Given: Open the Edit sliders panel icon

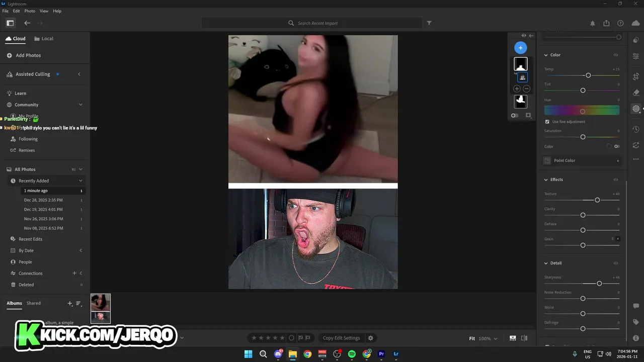Looking at the screenshot, I should coord(636,56).
